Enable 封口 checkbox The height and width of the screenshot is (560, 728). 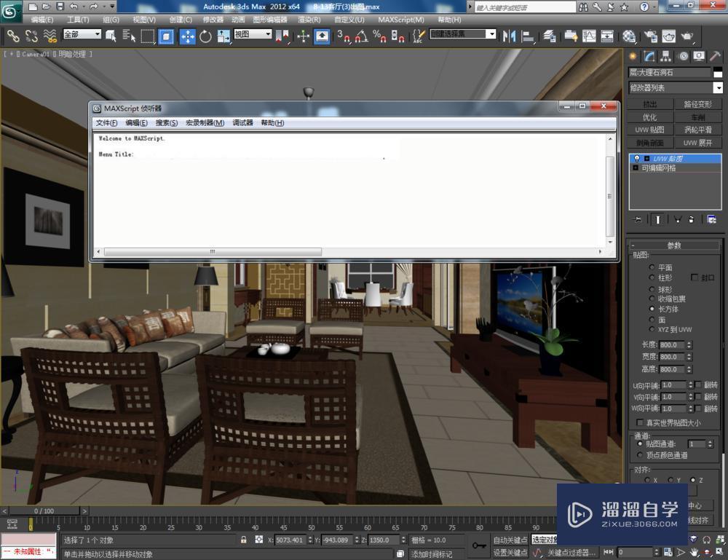pos(695,277)
